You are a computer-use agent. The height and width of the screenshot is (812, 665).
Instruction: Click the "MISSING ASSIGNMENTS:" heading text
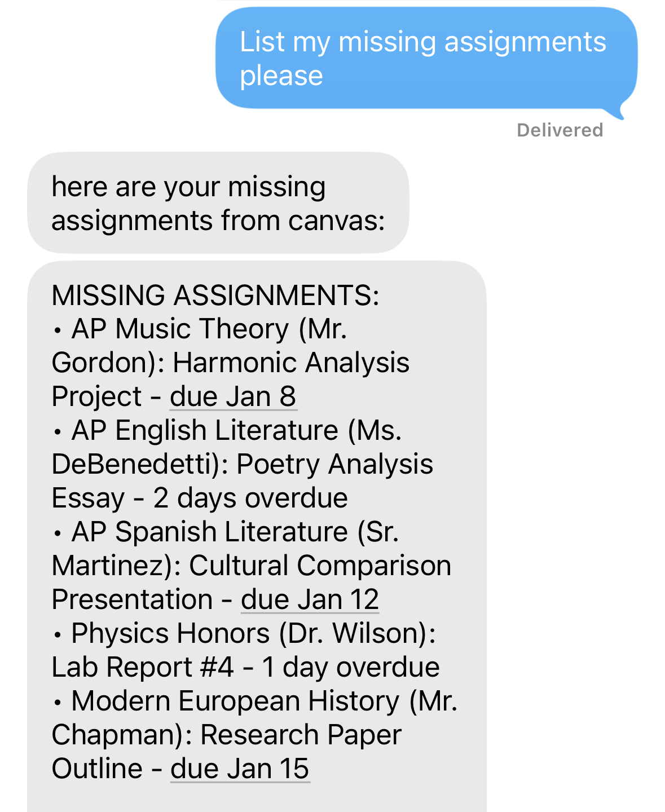click(x=215, y=295)
